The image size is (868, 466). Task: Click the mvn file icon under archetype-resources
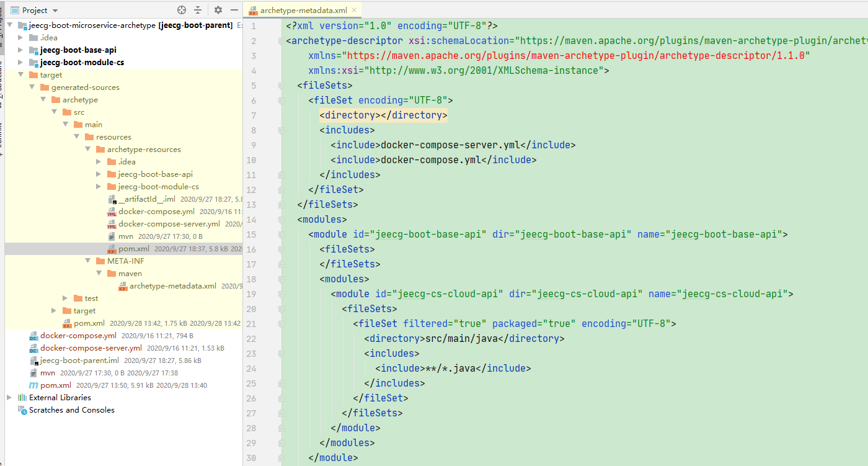pos(112,236)
